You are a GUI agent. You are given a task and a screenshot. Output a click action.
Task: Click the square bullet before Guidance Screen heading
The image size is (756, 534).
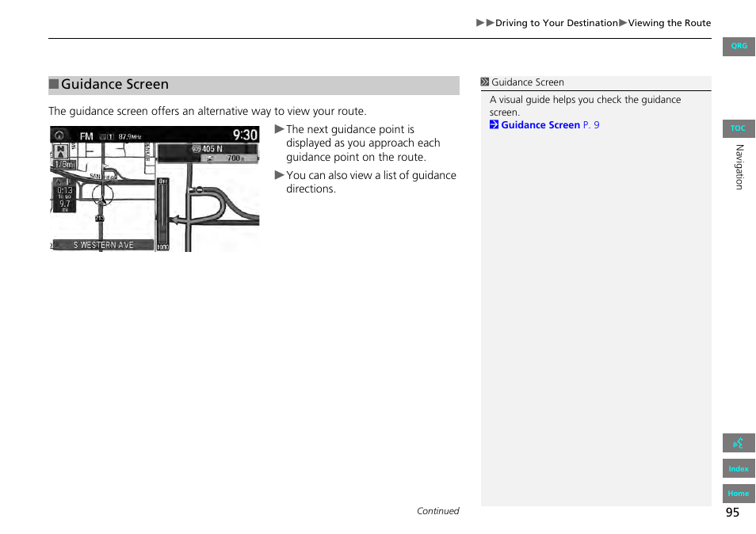pos(54,84)
